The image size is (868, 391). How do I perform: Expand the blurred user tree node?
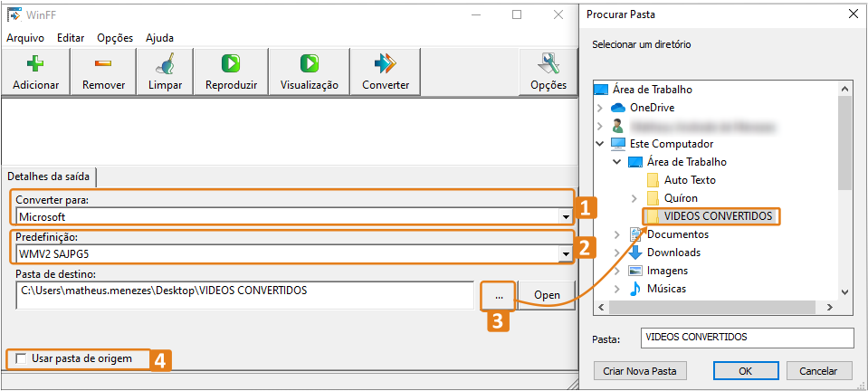click(x=599, y=126)
